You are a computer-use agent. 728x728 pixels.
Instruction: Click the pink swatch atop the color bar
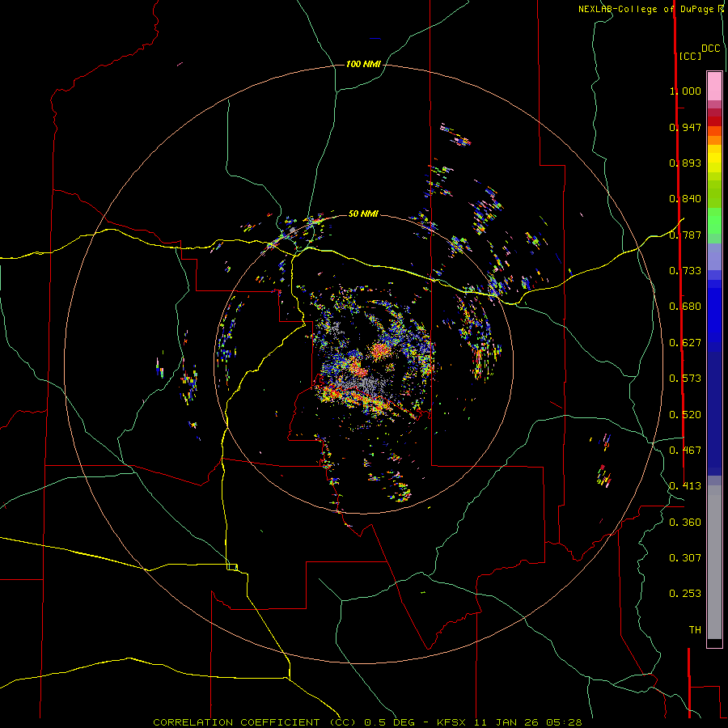[x=714, y=86]
